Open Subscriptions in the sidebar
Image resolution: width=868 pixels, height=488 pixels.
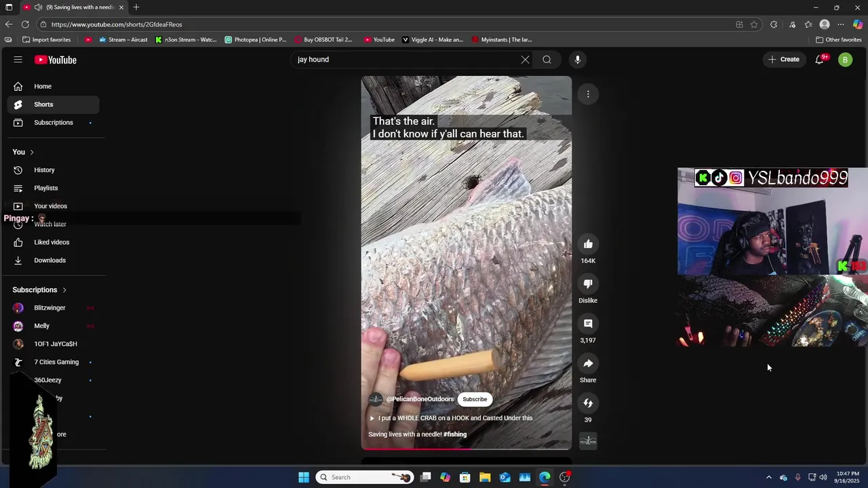pos(53,123)
